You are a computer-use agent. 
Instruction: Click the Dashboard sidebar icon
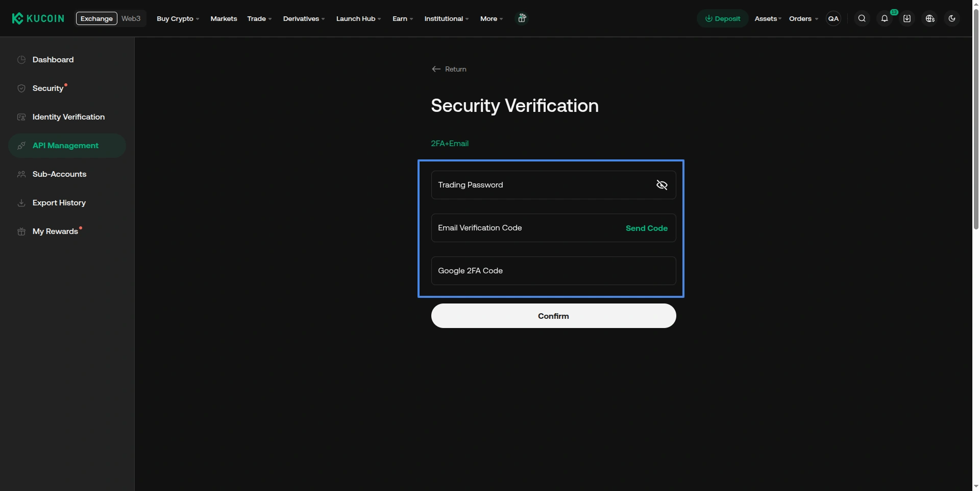click(x=21, y=60)
